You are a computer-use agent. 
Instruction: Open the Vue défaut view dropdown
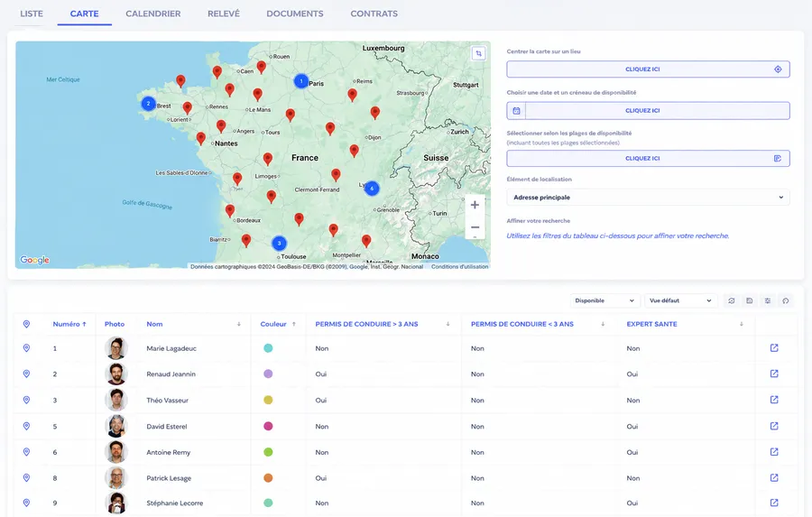680,300
